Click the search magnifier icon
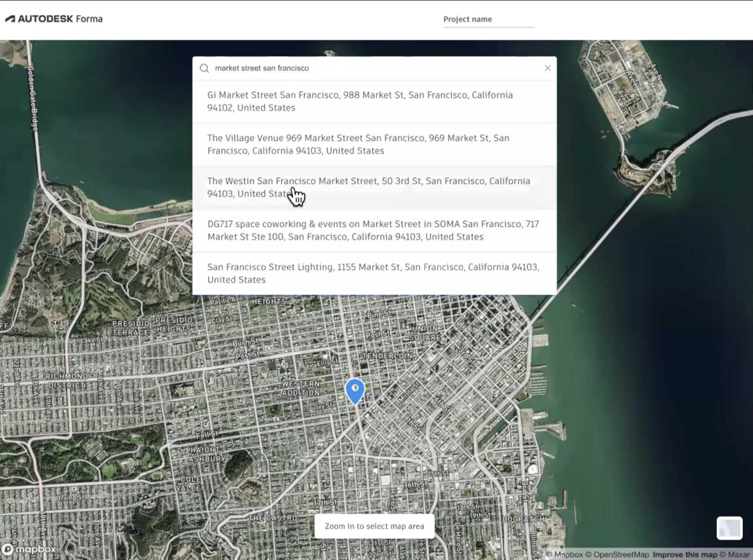The image size is (753, 560). pos(204,68)
